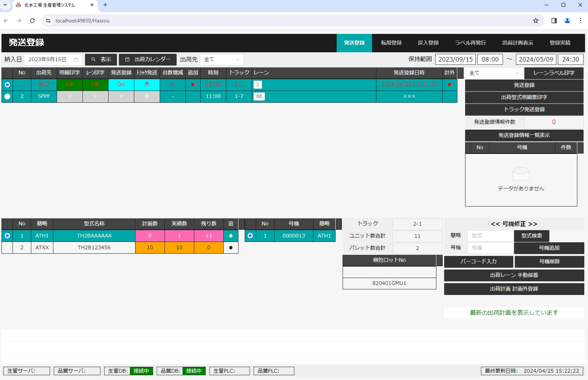
Task: Select radio button for shipment row SPJ7
Action: coord(7,85)
